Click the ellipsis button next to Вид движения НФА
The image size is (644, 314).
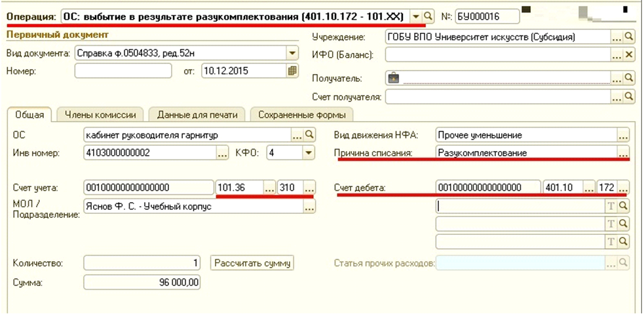pyautogui.click(x=623, y=135)
